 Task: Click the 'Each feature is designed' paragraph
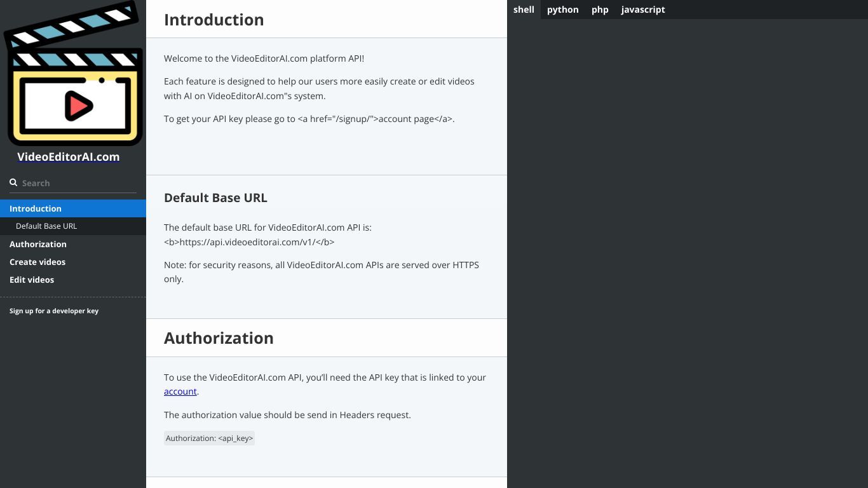(x=319, y=89)
